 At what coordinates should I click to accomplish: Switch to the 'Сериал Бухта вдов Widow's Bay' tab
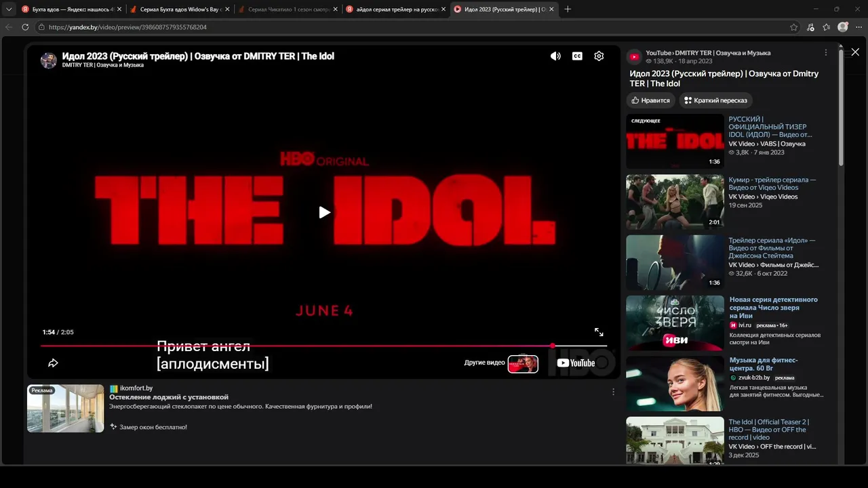[180, 9]
